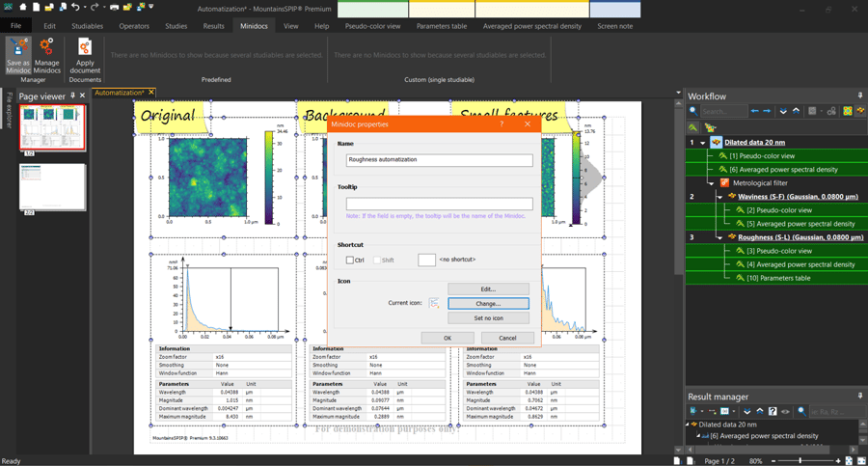Click the shortcut key box
The image size is (868, 466).
(x=426, y=260)
